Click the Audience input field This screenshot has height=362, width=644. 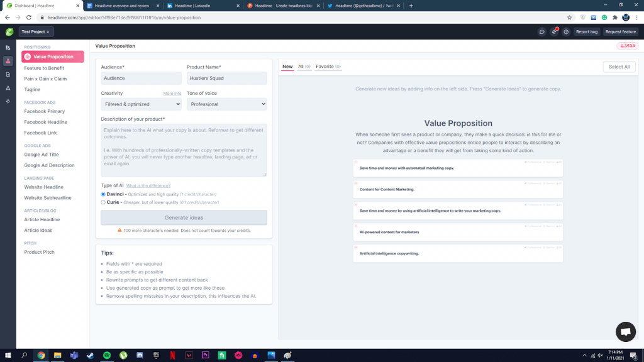pyautogui.click(x=142, y=78)
